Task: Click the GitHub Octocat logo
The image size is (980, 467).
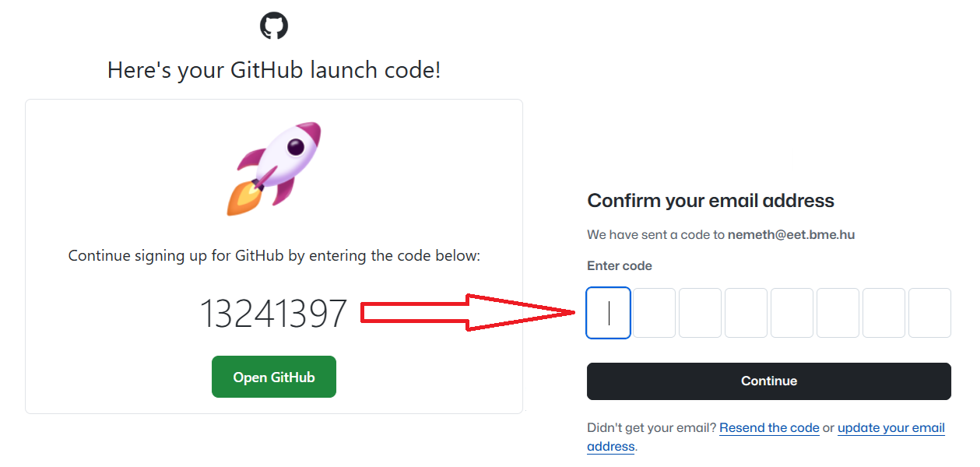Action: [274, 26]
